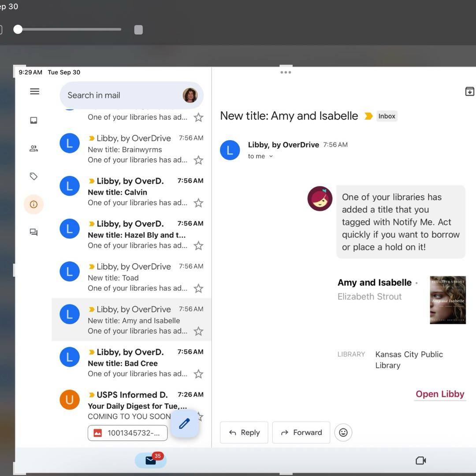The height and width of the screenshot is (476, 476).
Task: Star the New title: Toad email
Action: [199, 288]
